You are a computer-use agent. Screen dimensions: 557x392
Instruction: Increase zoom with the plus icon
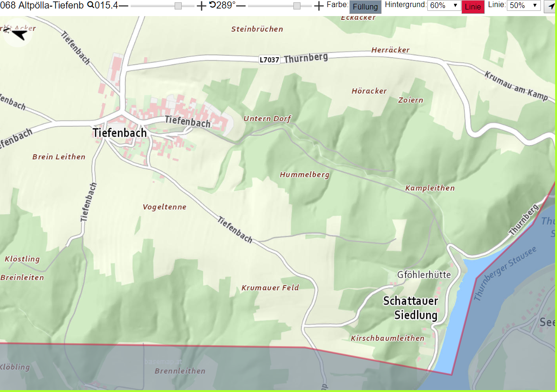[x=201, y=6]
